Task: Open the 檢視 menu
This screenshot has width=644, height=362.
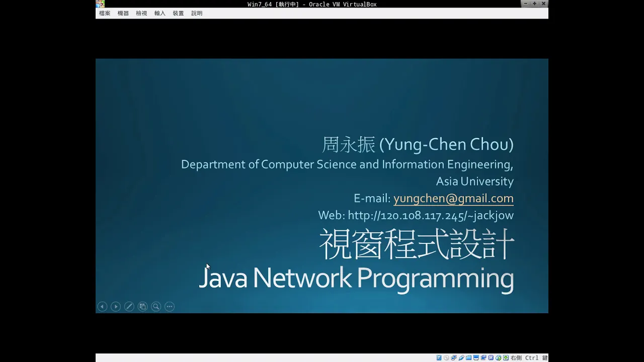Action: point(141,14)
